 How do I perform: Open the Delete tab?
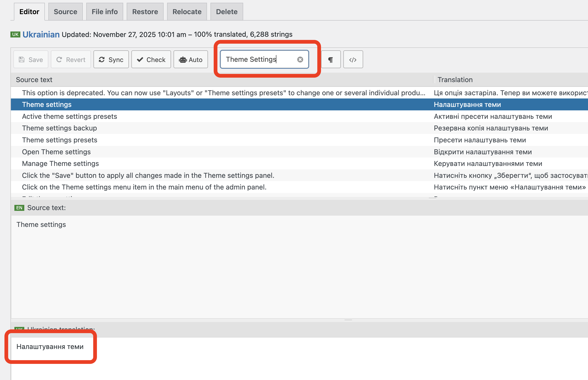tap(227, 12)
